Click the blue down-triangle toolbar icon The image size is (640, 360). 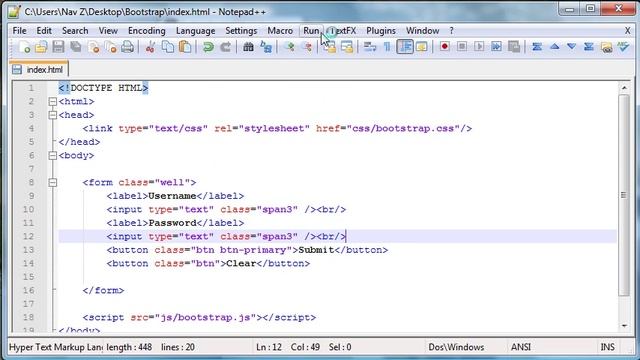point(571,47)
